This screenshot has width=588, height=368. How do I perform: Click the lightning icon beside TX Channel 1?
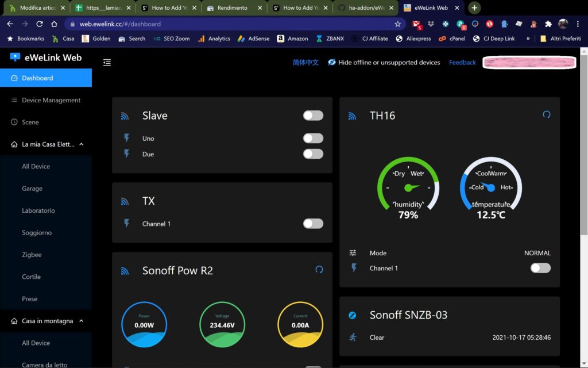127,223
